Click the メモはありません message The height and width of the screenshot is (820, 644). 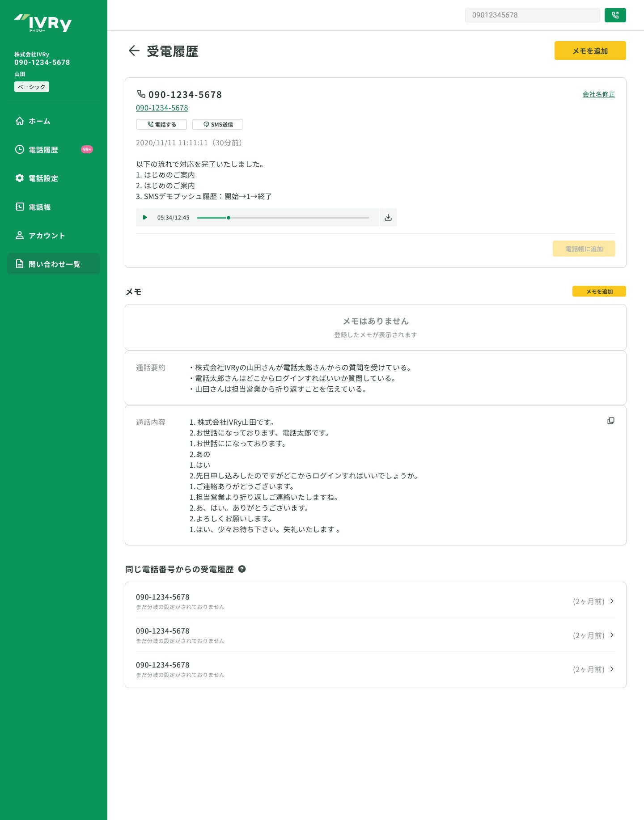[376, 321]
